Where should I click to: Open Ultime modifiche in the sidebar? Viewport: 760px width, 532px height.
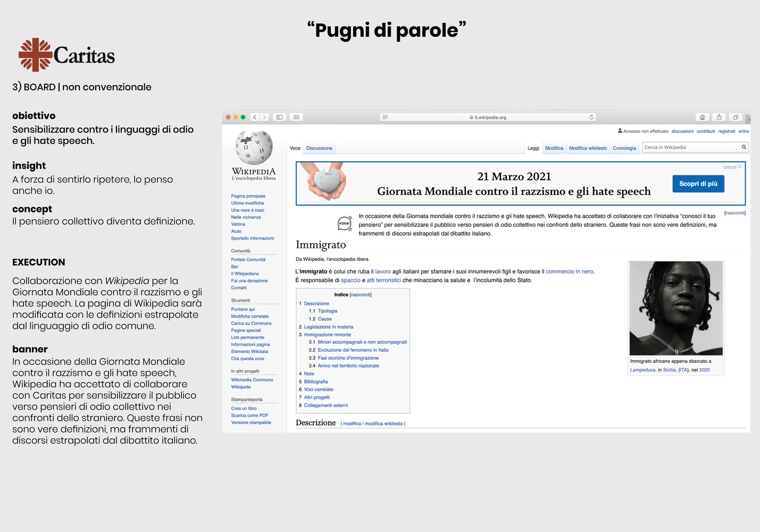pyautogui.click(x=247, y=203)
